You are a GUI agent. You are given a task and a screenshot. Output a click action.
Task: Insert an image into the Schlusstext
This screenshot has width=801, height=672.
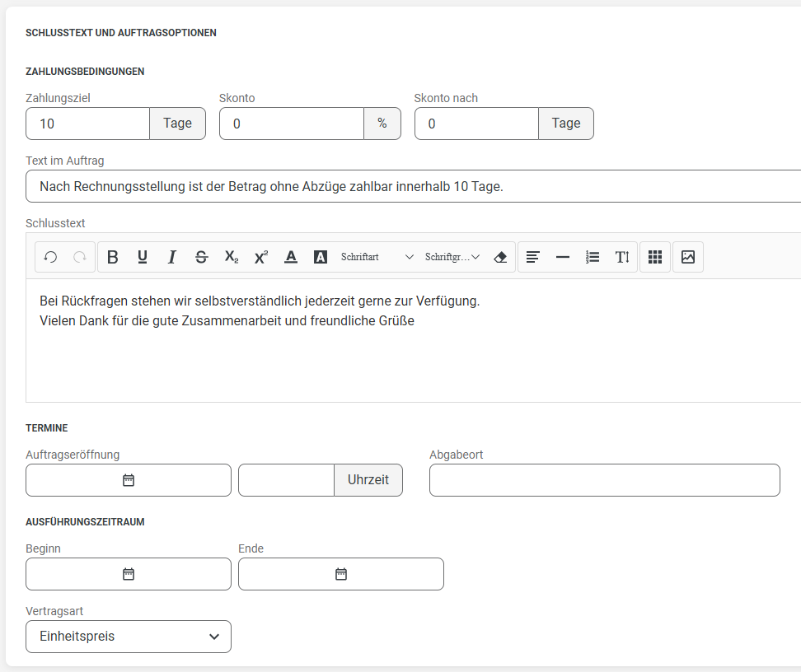coord(687,257)
